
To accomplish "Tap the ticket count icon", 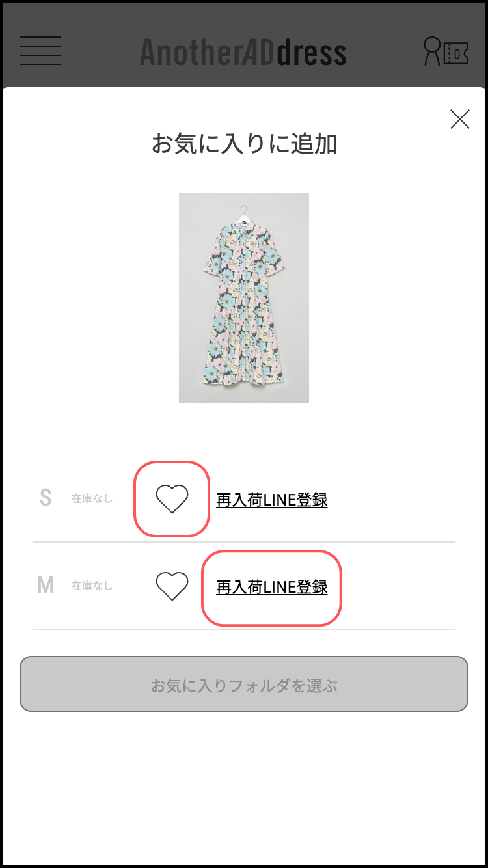I will (x=457, y=53).
